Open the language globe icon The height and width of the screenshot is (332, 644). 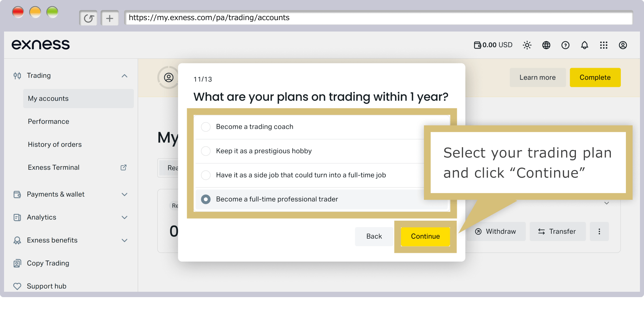(x=546, y=45)
